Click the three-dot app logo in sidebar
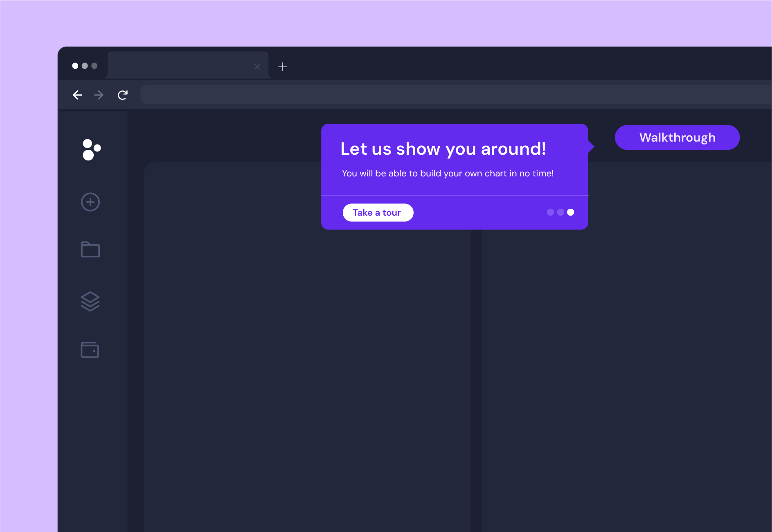The height and width of the screenshot is (532, 772). tap(91, 150)
